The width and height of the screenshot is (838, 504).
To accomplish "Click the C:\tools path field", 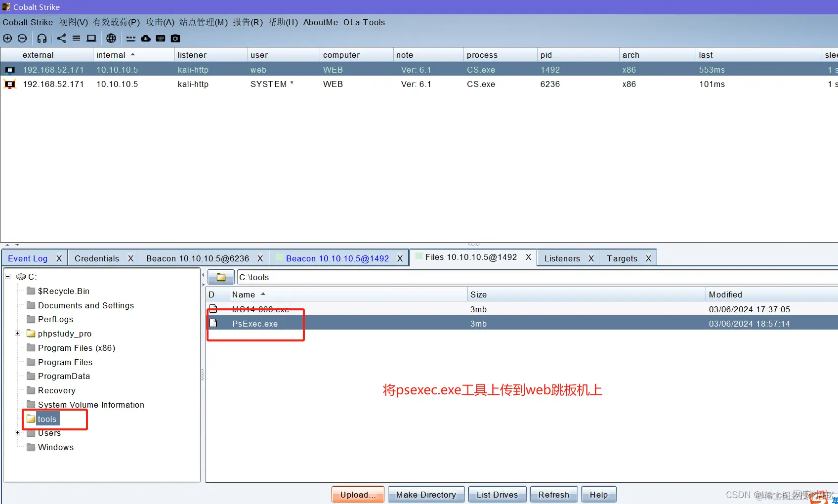I will pyautogui.click(x=537, y=277).
